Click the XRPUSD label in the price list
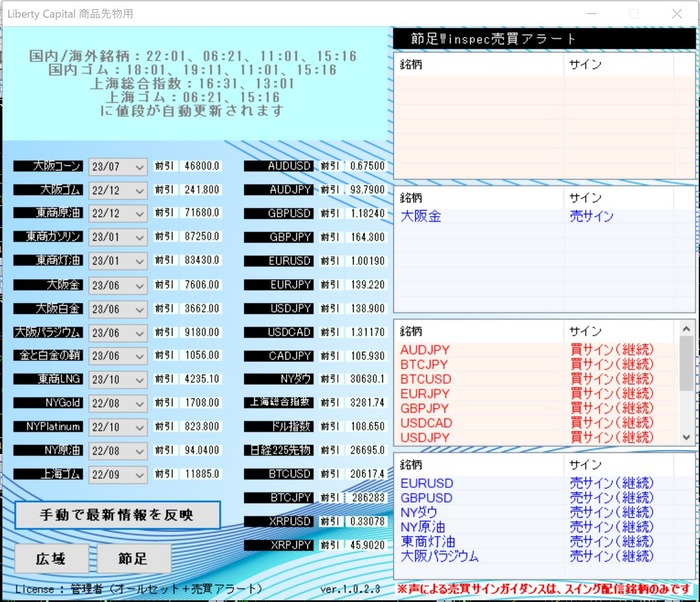 [279, 521]
